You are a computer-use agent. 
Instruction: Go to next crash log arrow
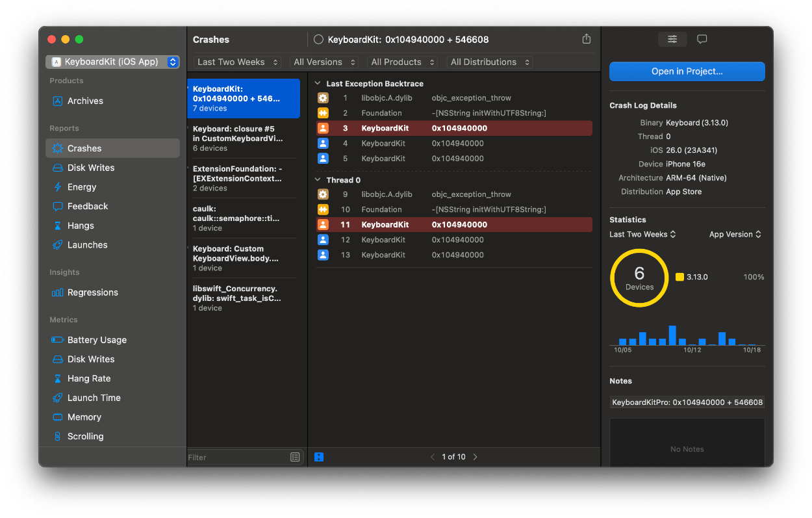point(476,457)
